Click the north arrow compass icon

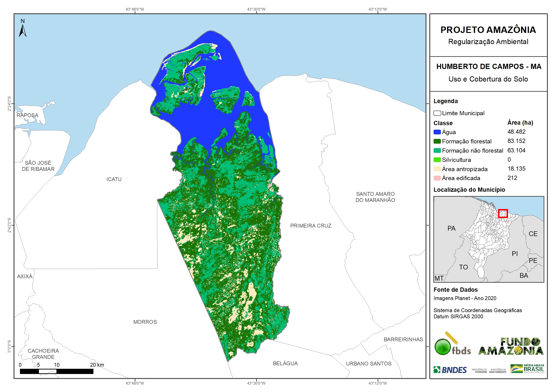tap(23, 28)
